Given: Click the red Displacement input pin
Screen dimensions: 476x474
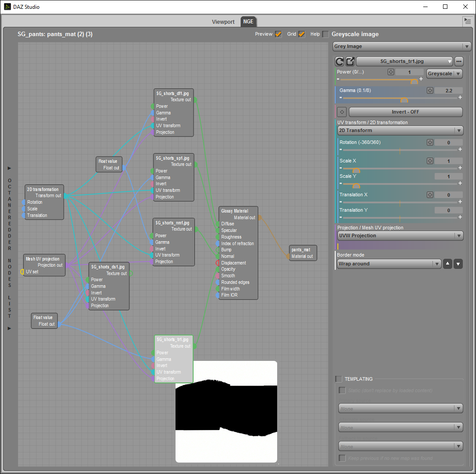Looking at the screenshot, I should [x=217, y=263].
